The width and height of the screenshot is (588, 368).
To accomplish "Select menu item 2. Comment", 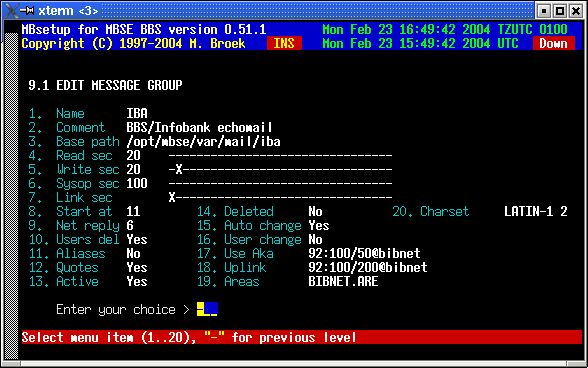I will (x=67, y=128).
